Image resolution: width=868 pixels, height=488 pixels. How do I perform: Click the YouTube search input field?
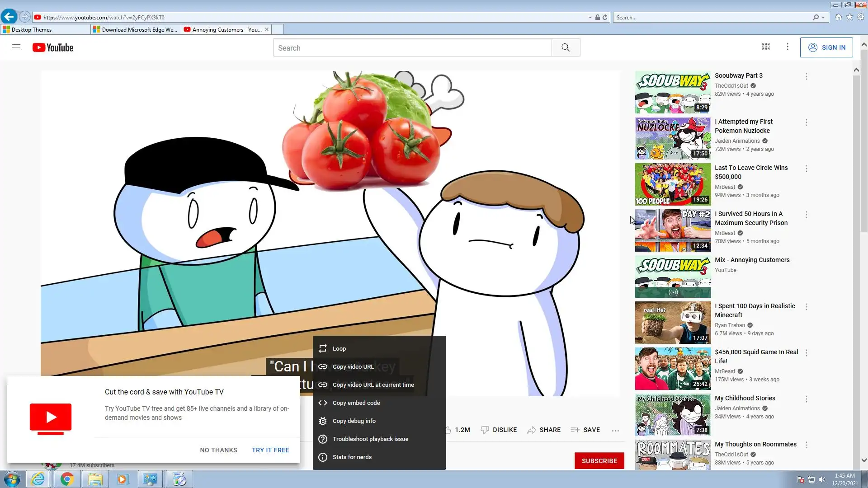[411, 48]
